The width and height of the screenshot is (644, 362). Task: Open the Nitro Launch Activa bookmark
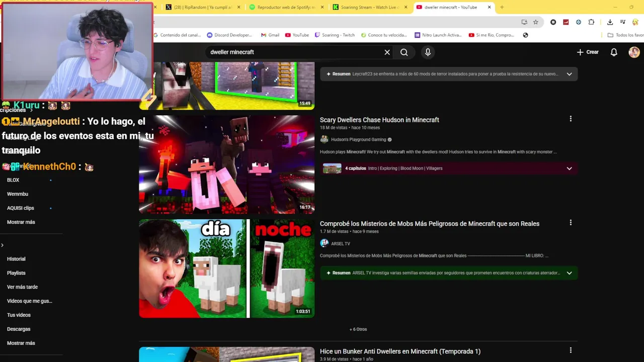[x=438, y=35]
